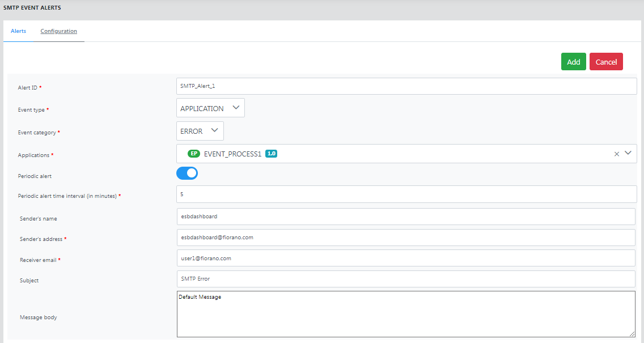Edit the Sender's name field esbdashboard

406,217
